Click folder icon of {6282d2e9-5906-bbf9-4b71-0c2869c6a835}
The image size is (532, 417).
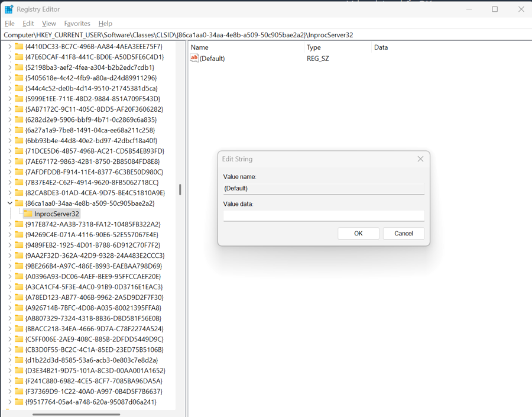(19, 119)
